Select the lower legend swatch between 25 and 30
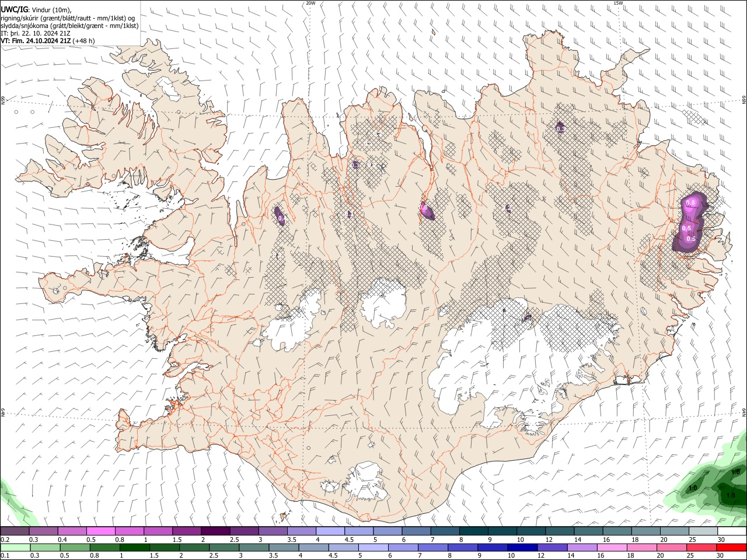Viewport: 747px width, 560px height. pos(701,547)
